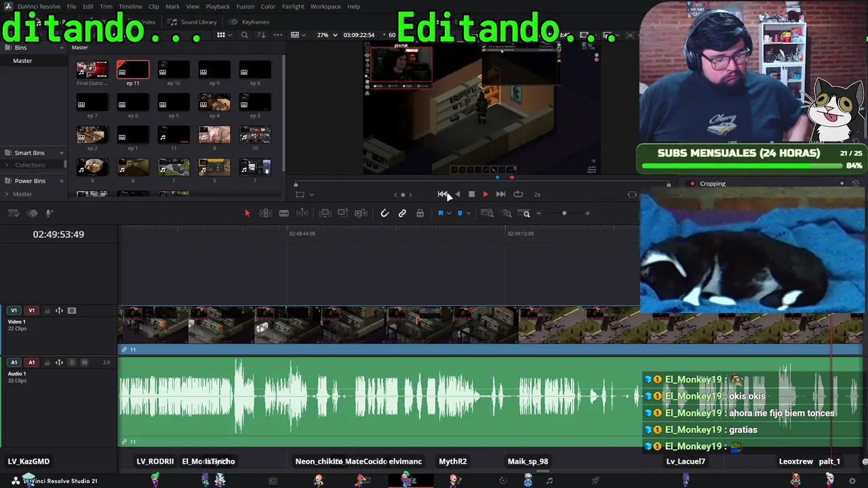Open the Sound Library panel
868x488 pixels.
[x=193, y=22]
